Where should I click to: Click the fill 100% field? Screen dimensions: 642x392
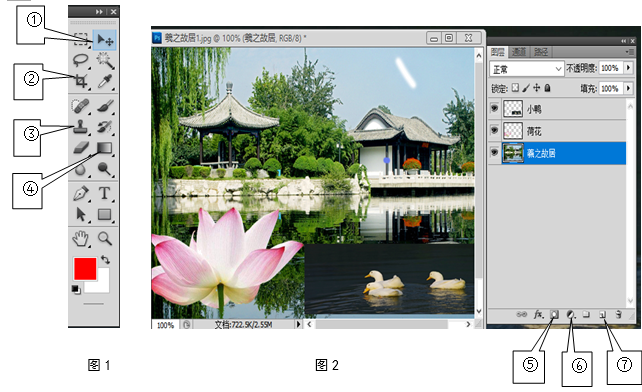(x=610, y=88)
